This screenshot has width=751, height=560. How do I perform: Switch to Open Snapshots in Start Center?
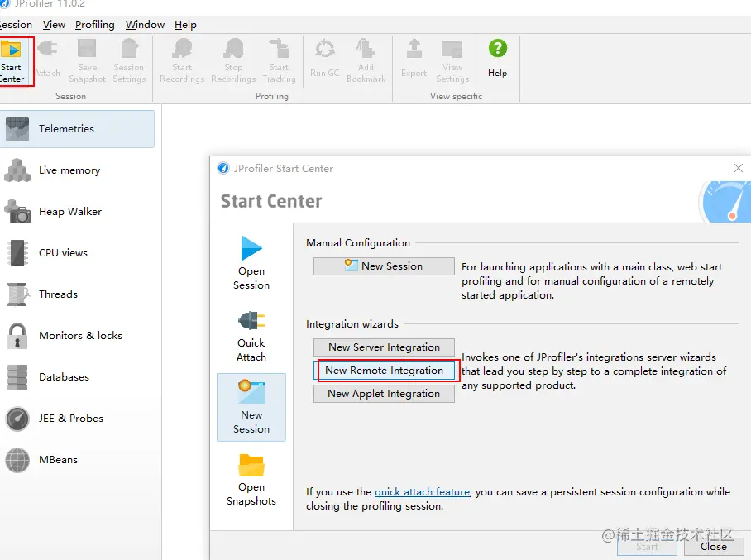click(x=251, y=479)
